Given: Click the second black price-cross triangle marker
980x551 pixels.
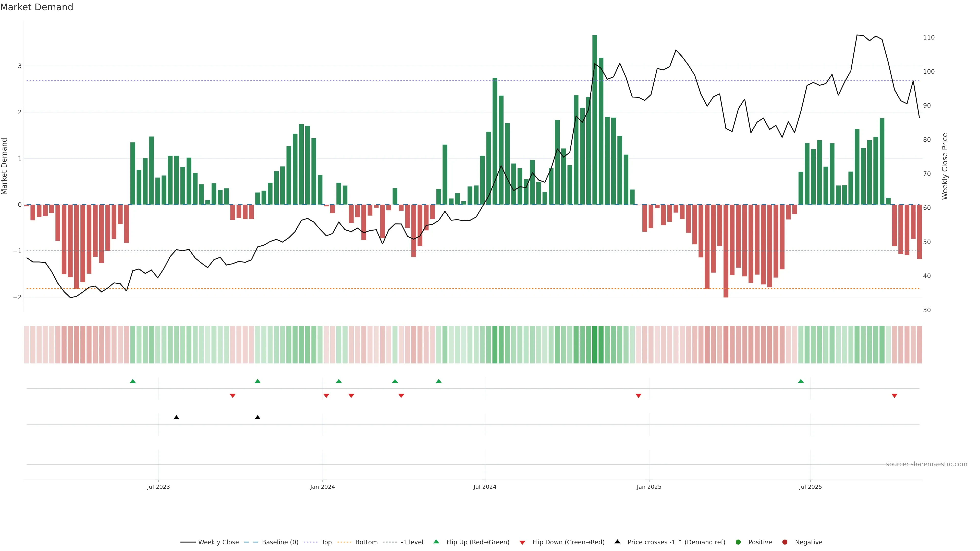Looking at the screenshot, I should [x=258, y=418].
